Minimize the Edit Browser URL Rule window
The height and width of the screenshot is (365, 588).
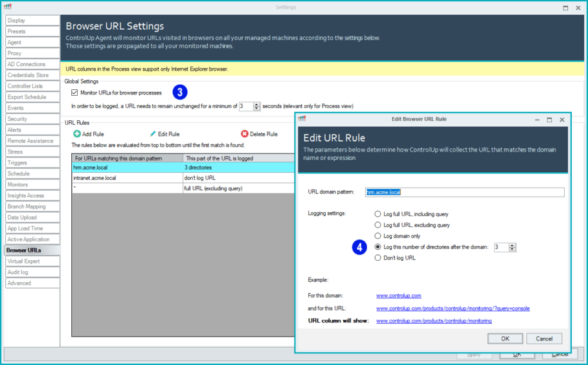coord(537,120)
